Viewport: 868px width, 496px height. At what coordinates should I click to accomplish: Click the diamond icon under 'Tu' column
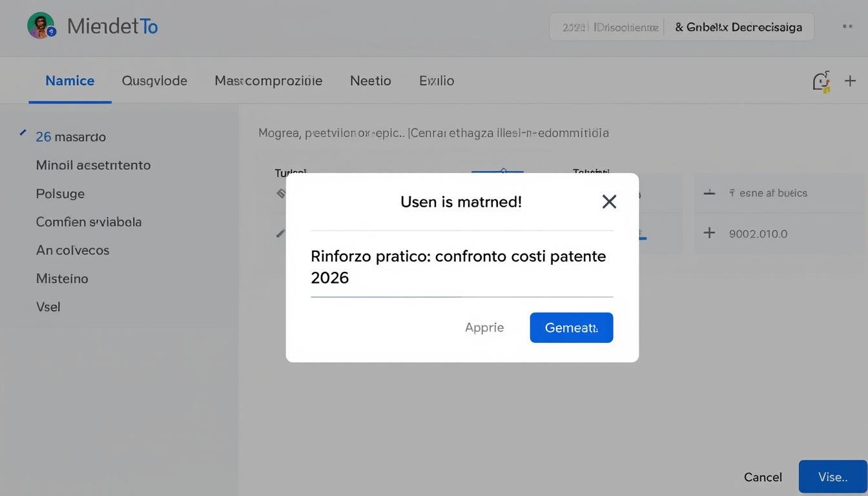[281, 192]
